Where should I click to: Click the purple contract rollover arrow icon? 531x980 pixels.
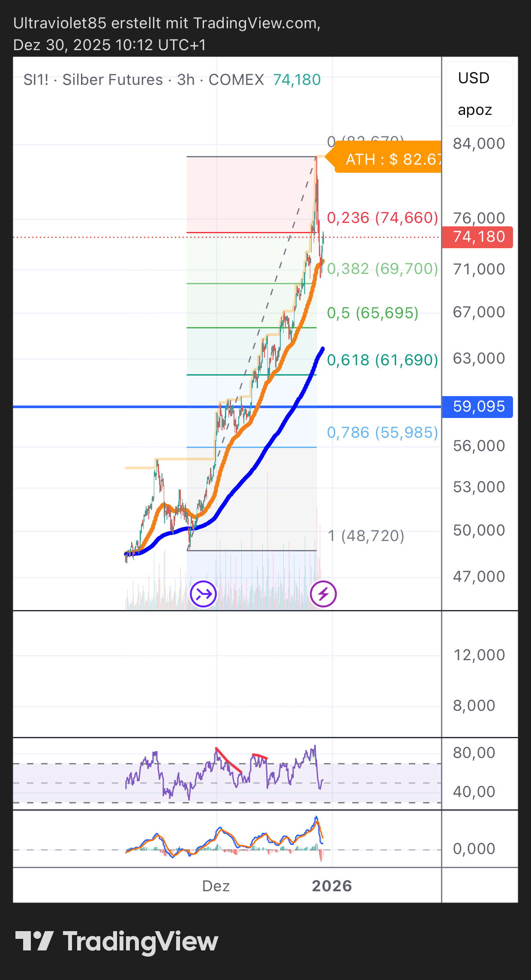click(x=203, y=594)
